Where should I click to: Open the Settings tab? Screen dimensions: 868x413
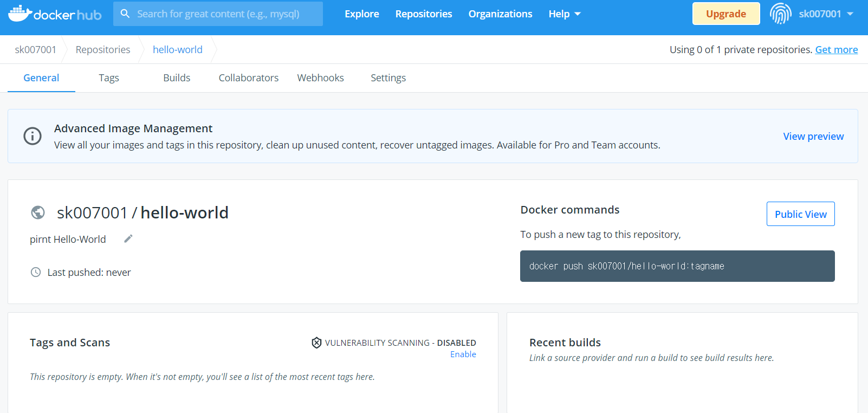(x=388, y=78)
